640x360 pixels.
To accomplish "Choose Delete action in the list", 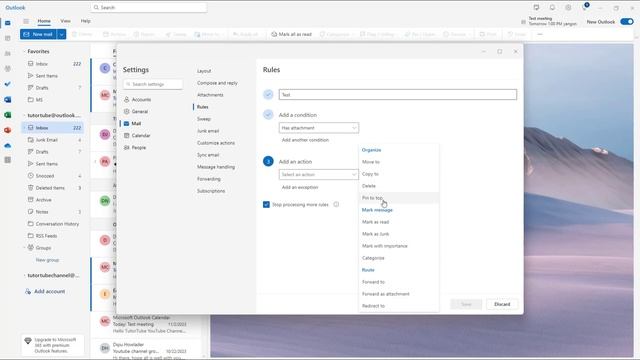I will (398, 186).
